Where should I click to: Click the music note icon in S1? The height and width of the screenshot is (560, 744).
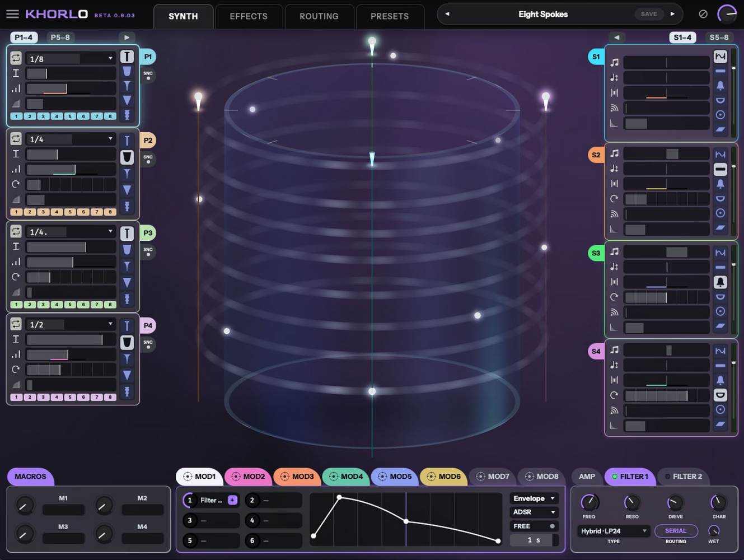point(614,62)
